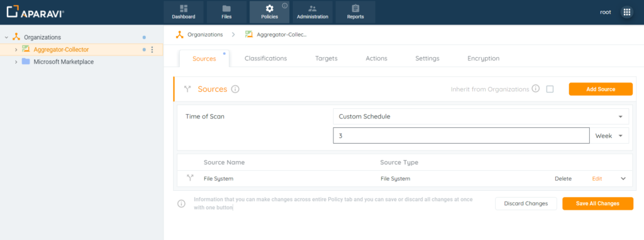Click the info icon beside Inherit from Organizations
Viewport: 644px width, 240px height.
[x=535, y=89]
